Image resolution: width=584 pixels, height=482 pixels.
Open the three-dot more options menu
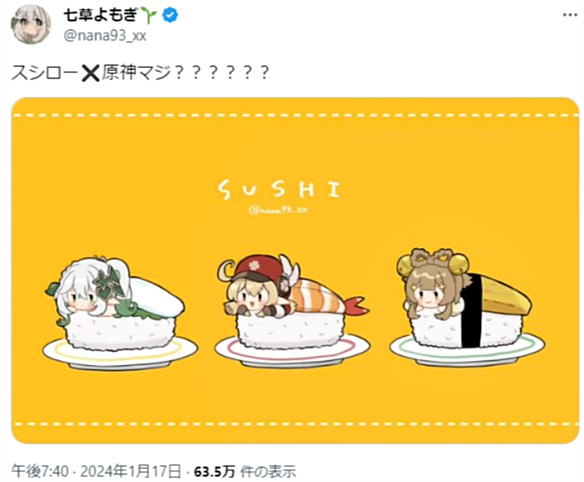[569, 15]
